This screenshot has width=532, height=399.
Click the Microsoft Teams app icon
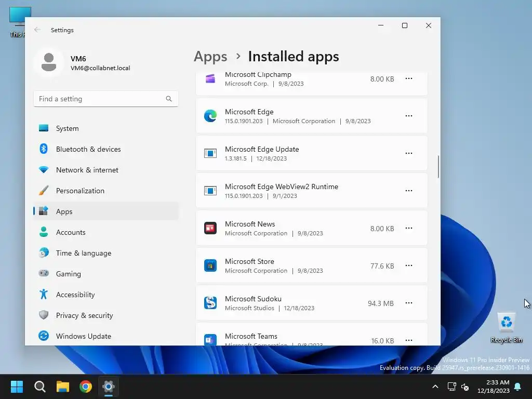click(210, 340)
